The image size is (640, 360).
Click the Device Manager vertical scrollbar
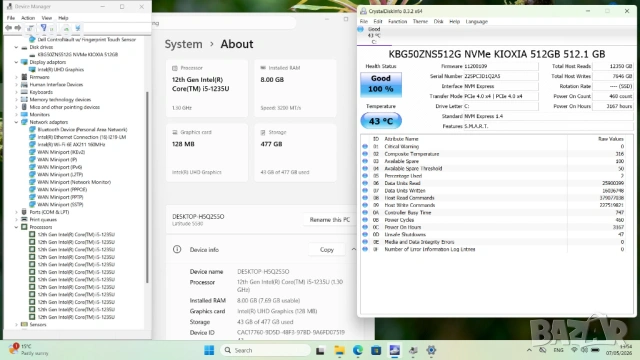coord(147,188)
